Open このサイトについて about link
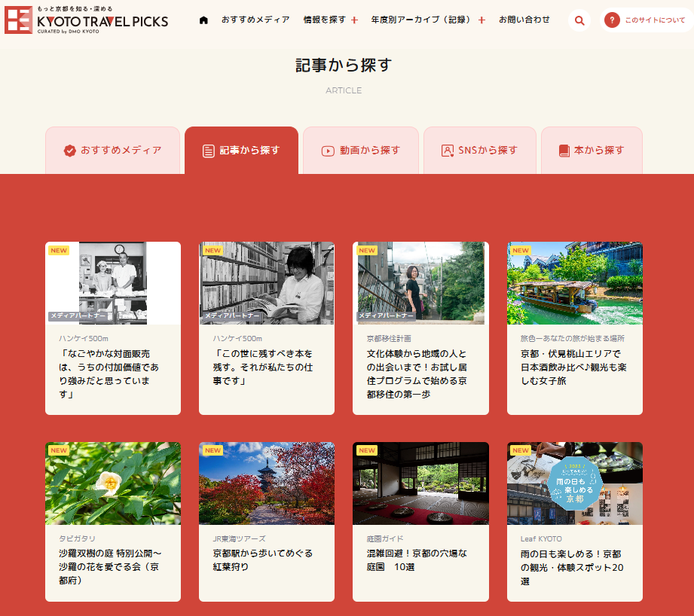Screen dimensions: 694x616 [x=655, y=20]
